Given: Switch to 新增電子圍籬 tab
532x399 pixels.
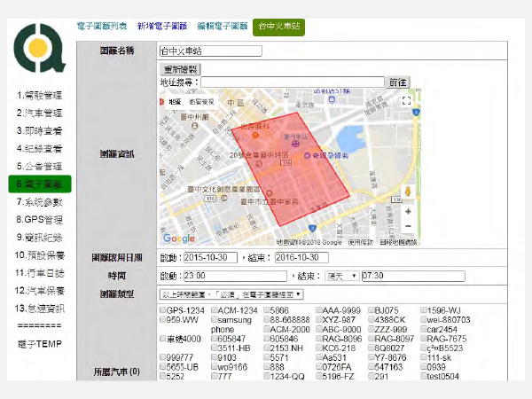Looking at the screenshot, I should [x=162, y=26].
